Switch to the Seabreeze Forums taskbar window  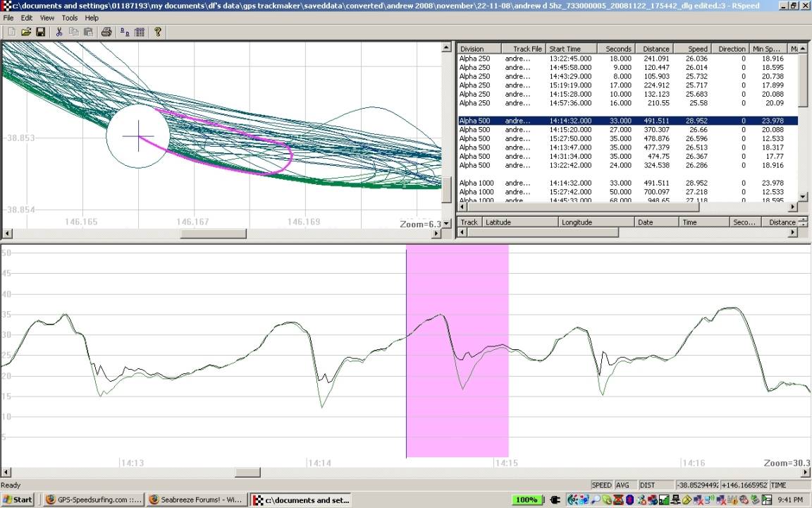click(x=197, y=500)
